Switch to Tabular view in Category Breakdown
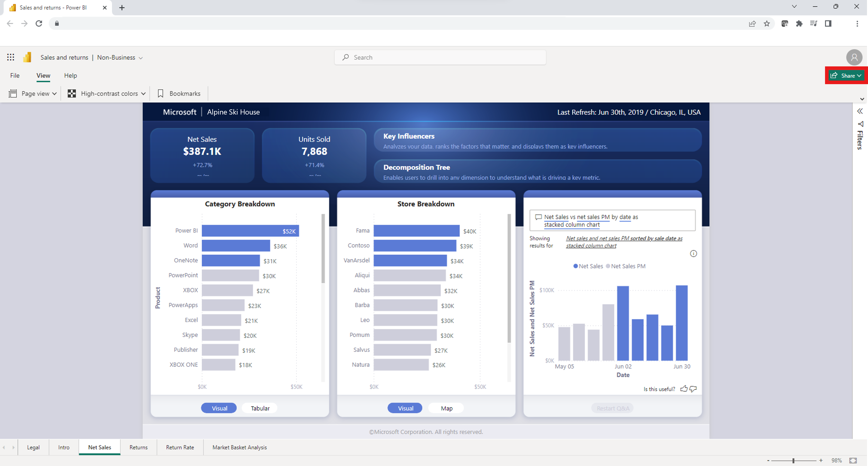Screen dimensions: 868x466 pos(260,408)
